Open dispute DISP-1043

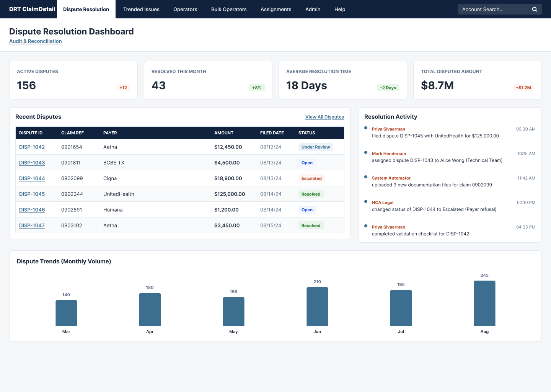tap(32, 163)
